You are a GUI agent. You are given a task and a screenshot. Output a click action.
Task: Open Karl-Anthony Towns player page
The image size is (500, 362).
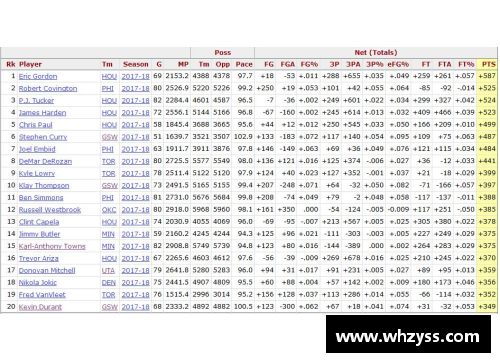52,246
